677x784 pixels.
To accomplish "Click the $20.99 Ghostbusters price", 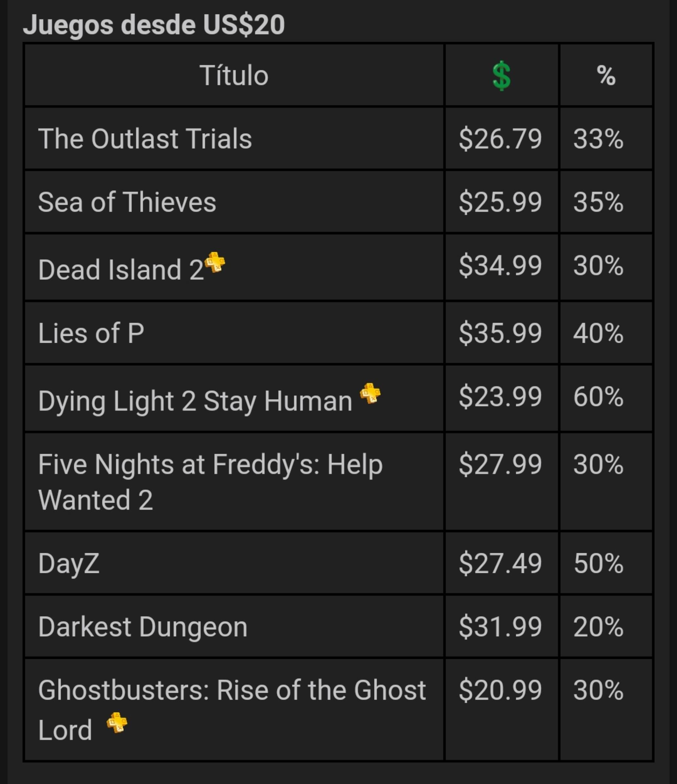I will [500, 690].
